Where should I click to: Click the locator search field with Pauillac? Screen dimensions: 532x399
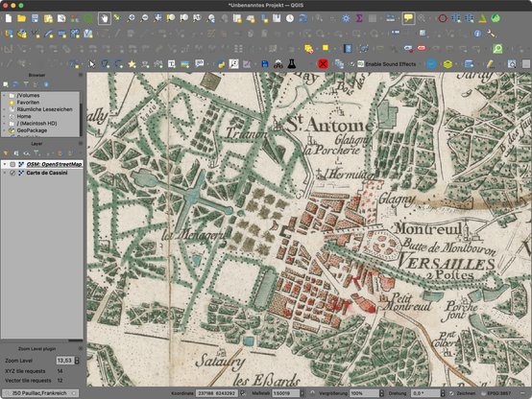point(40,393)
